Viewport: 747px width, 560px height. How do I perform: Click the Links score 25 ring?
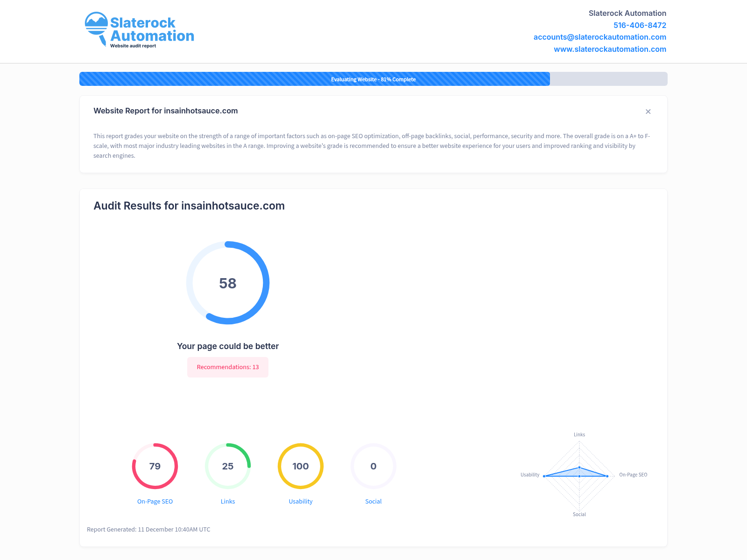point(228,466)
